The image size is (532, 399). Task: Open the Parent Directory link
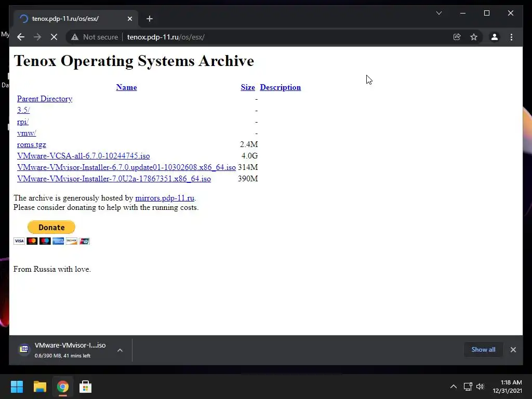pyautogui.click(x=45, y=99)
